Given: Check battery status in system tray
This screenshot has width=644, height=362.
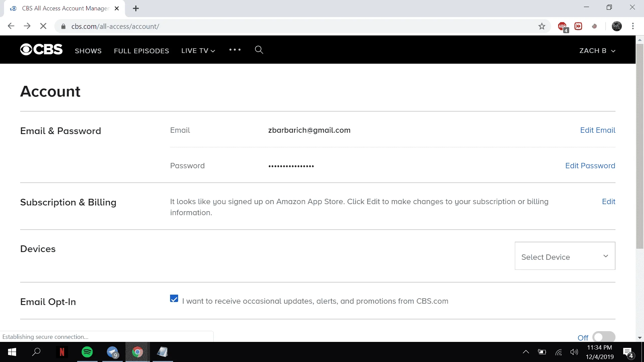Looking at the screenshot, I should click(x=542, y=352).
